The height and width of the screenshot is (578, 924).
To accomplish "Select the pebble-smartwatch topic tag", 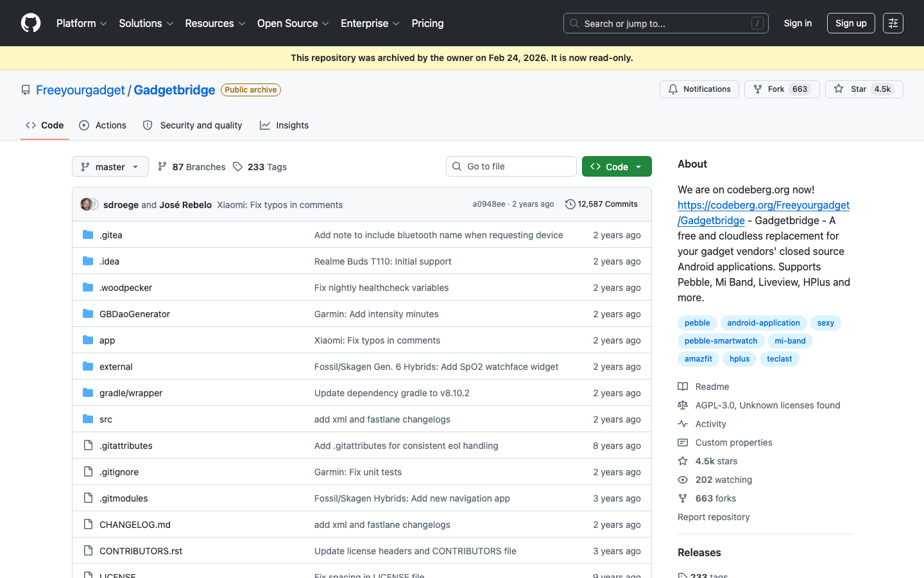I will click(x=721, y=341).
